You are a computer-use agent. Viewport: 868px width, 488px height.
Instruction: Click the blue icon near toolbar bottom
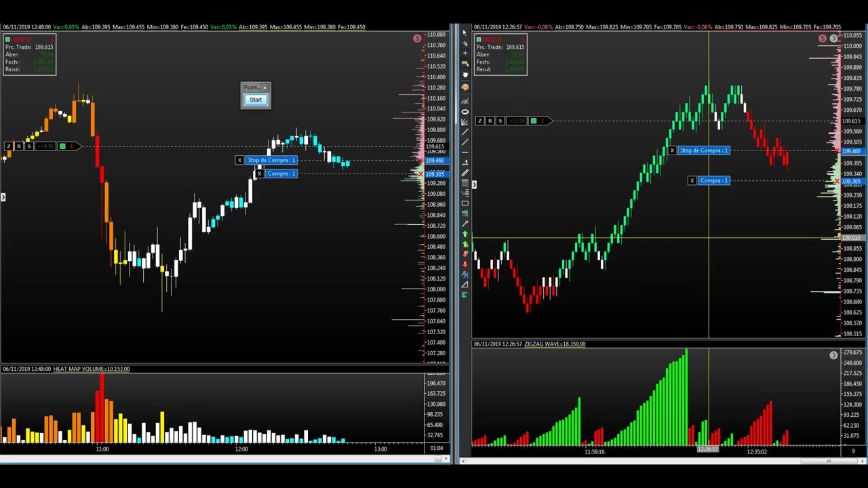pos(465,274)
